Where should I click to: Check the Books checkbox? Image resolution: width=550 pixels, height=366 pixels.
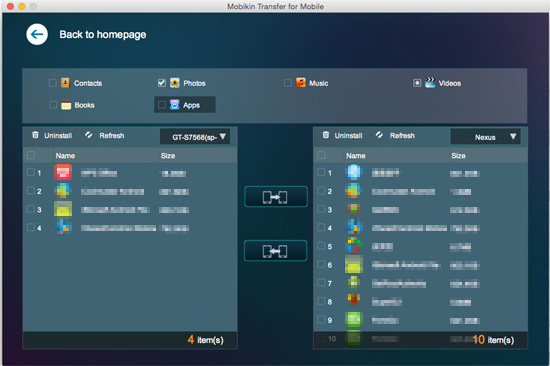pyautogui.click(x=53, y=105)
